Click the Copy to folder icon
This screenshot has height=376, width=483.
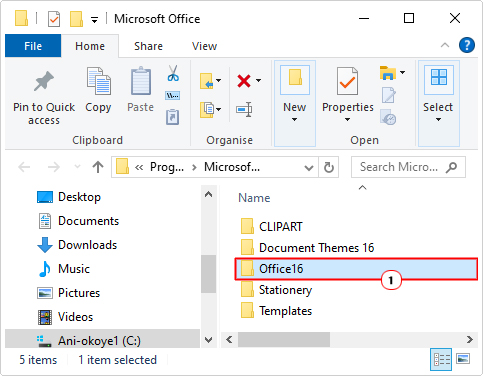[x=207, y=110]
